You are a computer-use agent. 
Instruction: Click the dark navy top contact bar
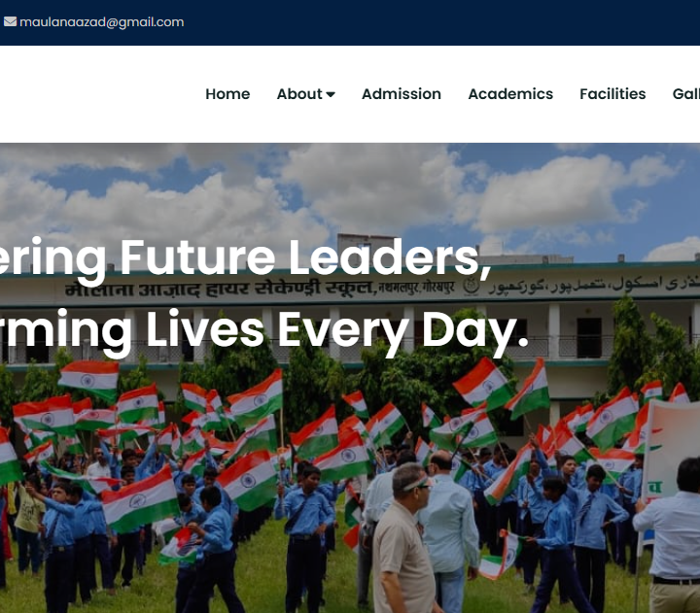350,22
